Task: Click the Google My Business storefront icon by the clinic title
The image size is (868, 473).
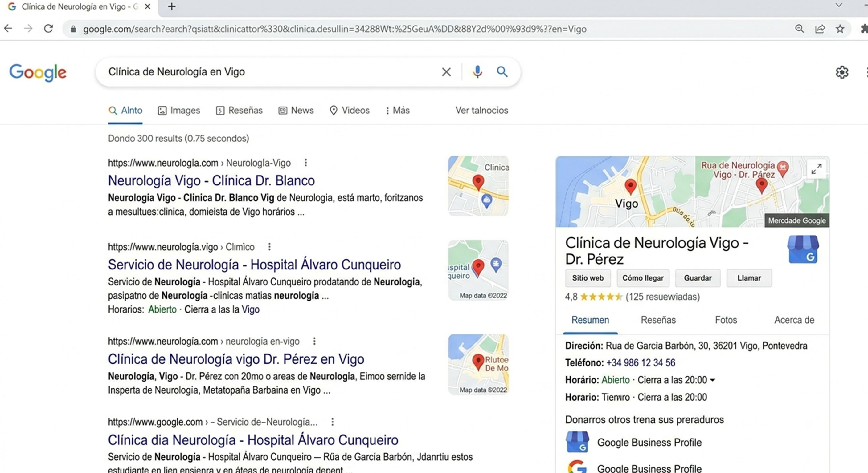Action: 803,249
